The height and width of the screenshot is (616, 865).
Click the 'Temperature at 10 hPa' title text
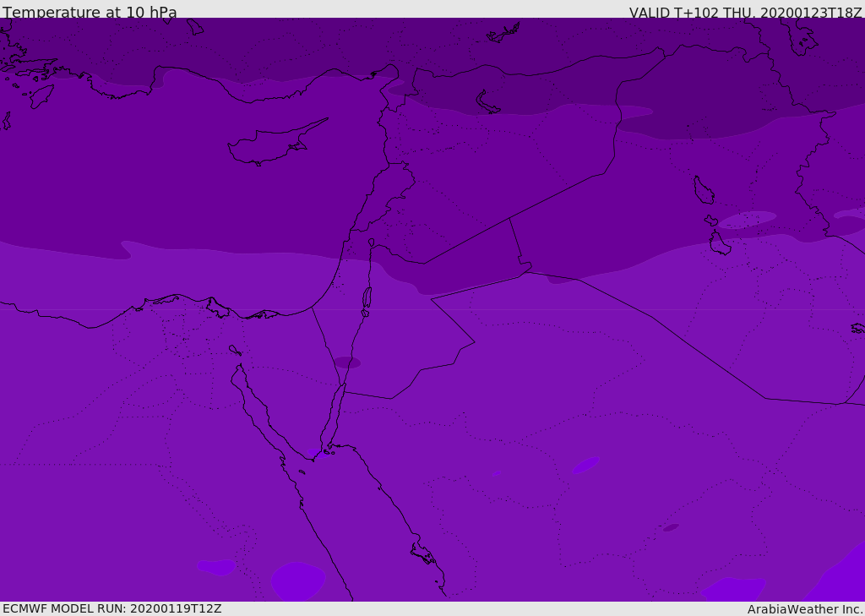(90, 12)
